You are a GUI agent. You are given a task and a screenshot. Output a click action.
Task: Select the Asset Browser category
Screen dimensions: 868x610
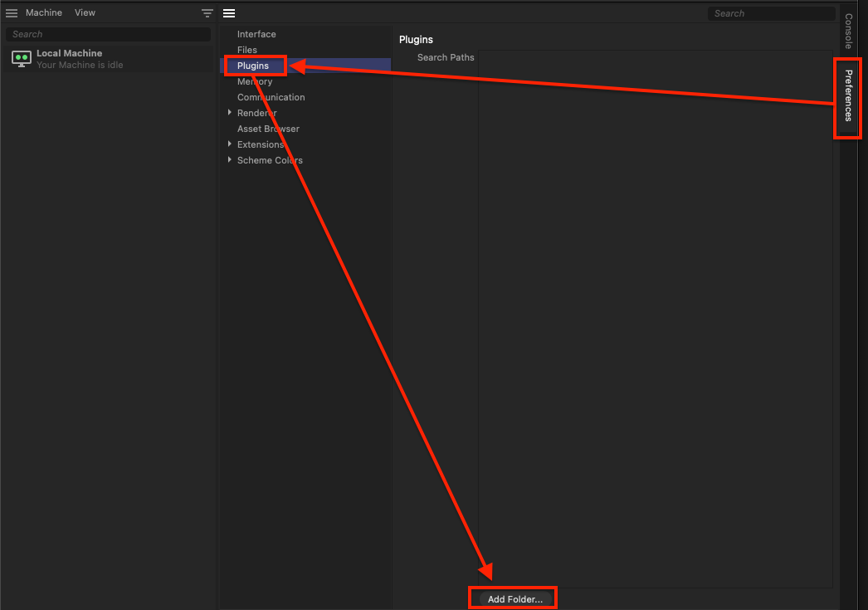[268, 129]
